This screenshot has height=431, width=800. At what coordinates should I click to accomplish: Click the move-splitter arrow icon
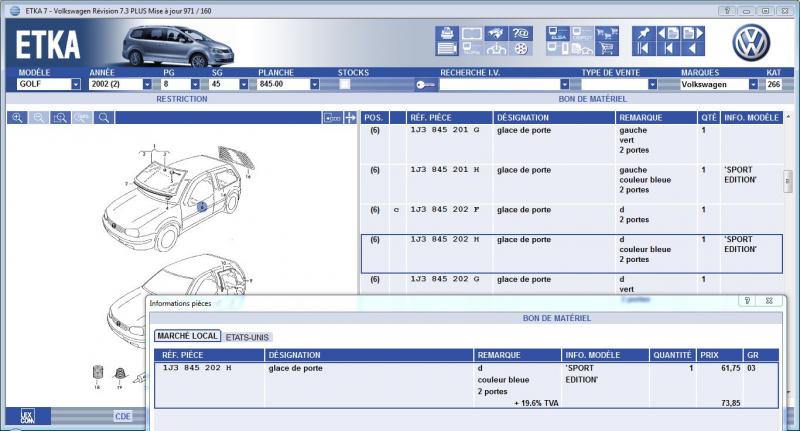pos(351,118)
